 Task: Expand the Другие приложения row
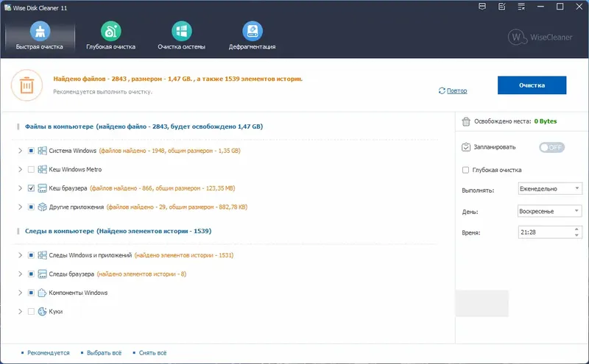pos(21,207)
